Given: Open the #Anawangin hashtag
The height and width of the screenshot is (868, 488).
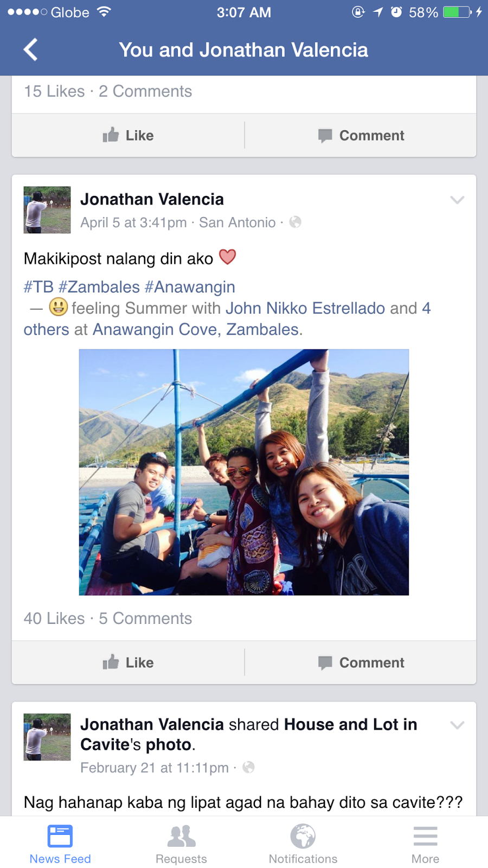Looking at the screenshot, I should click(x=190, y=287).
